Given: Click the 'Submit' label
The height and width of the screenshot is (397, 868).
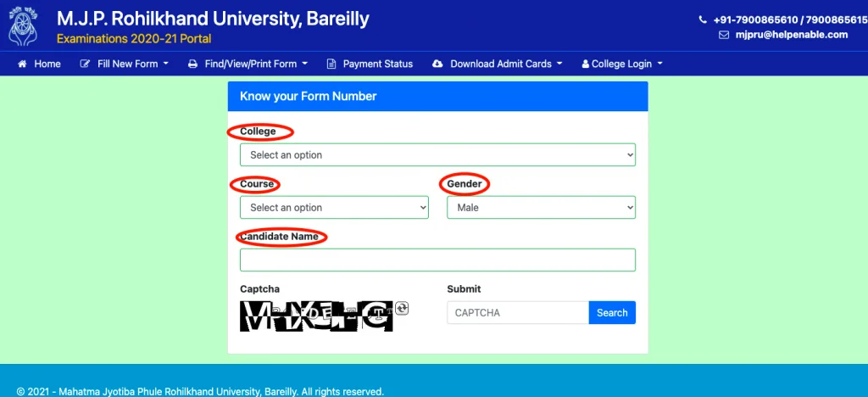Looking at the screenshot, I should [x=464, y=289].
